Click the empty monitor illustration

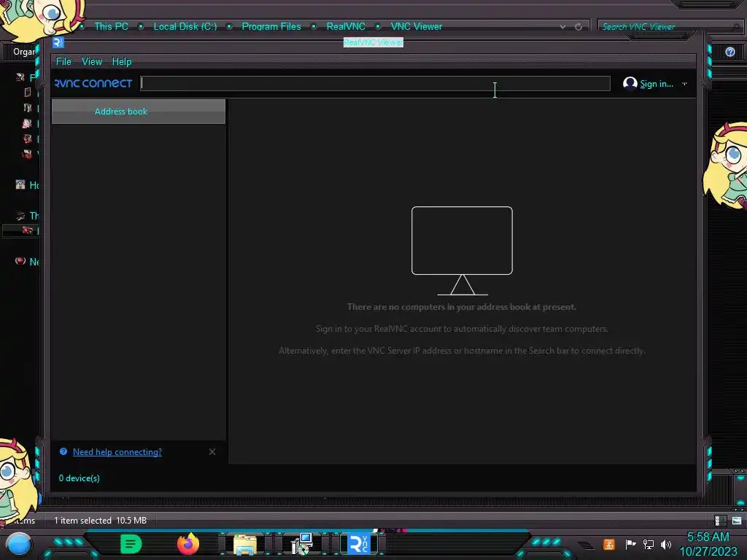click(x=462, y=251)
